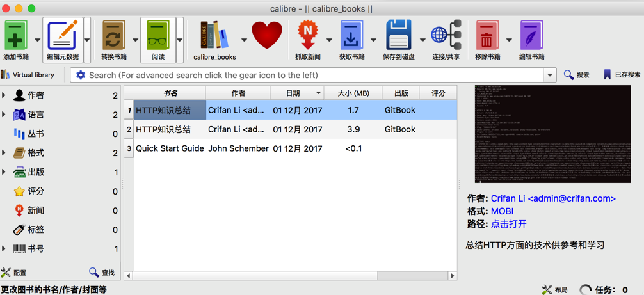Open dropdown arrow next to 阅读
The image size is (644, 295).
tap(180, 40)
